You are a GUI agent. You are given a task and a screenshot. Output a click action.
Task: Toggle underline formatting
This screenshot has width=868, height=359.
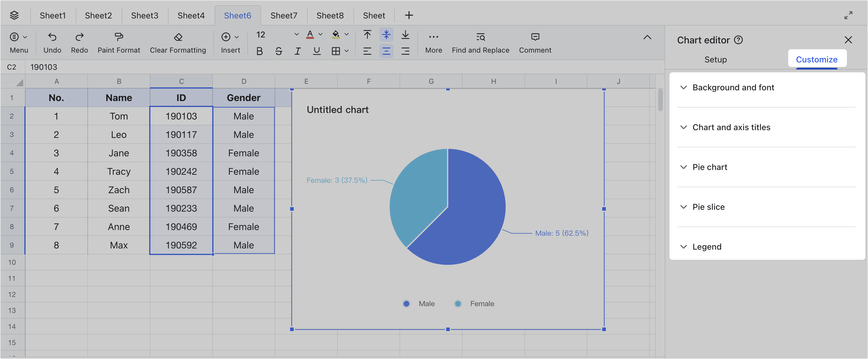316,51
